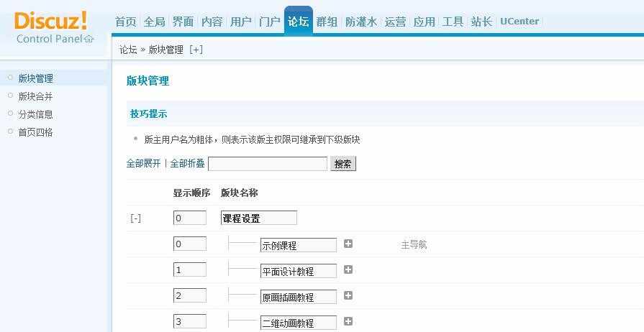Open the 群组 tab
644x332 pixels.
(x=327, y=22)
